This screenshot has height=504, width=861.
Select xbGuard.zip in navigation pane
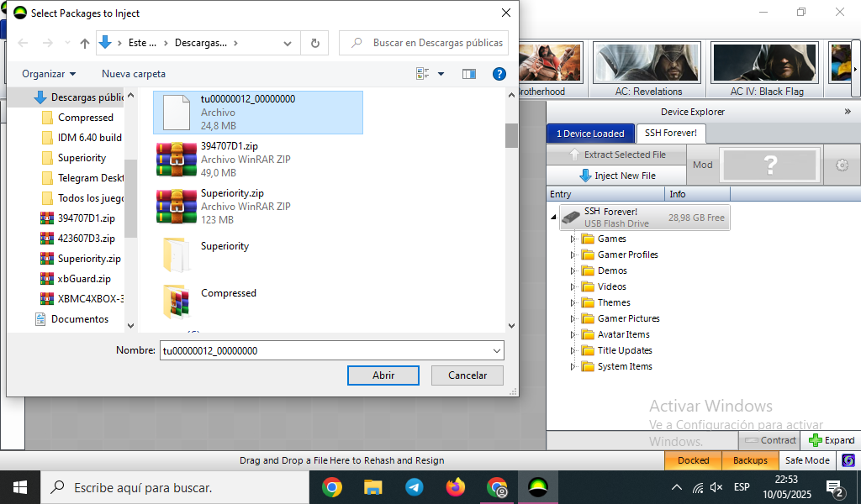click(x=76, y=279)
